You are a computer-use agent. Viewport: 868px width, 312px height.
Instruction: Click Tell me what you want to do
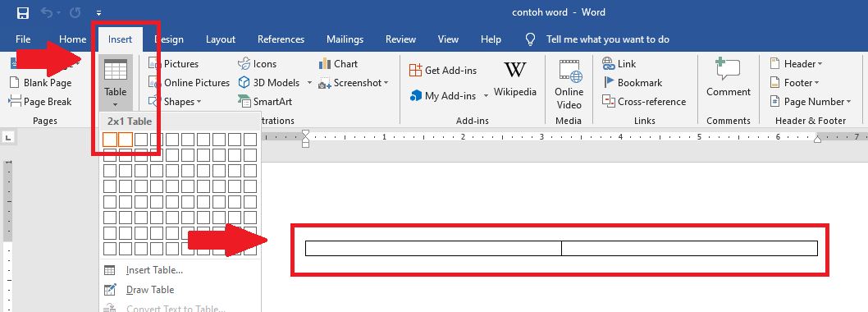[607, 39]
